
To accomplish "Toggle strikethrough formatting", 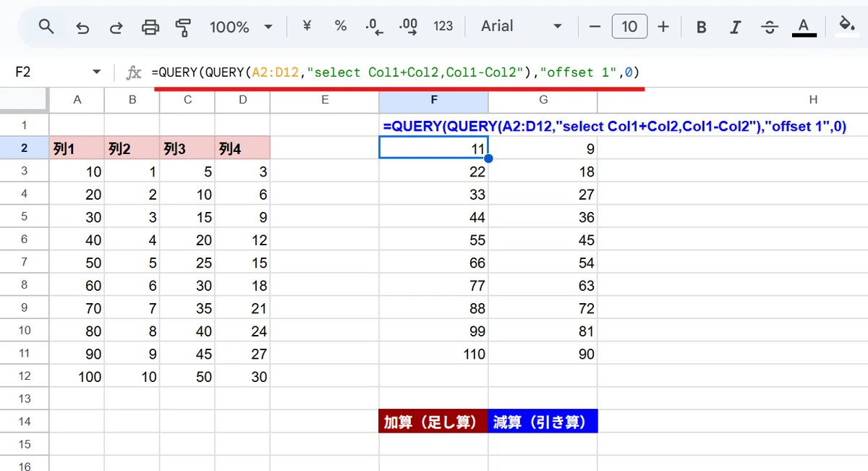I will coord(770,27).
